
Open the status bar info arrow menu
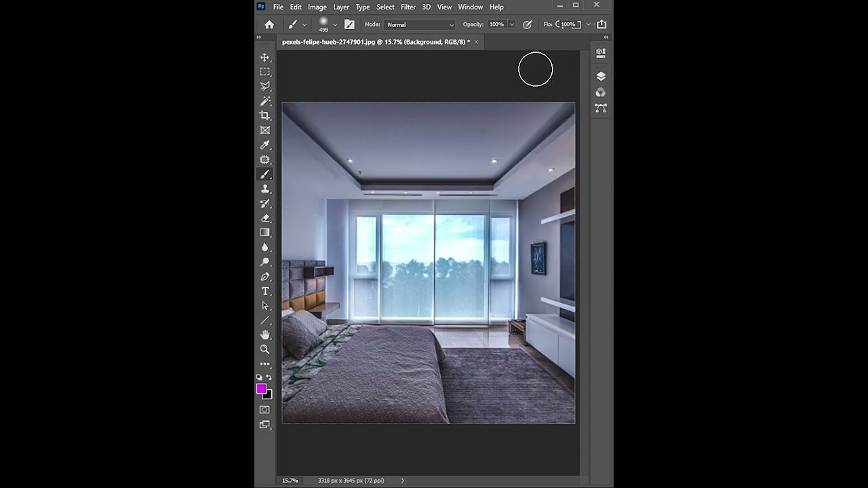[x=402, y=481]
